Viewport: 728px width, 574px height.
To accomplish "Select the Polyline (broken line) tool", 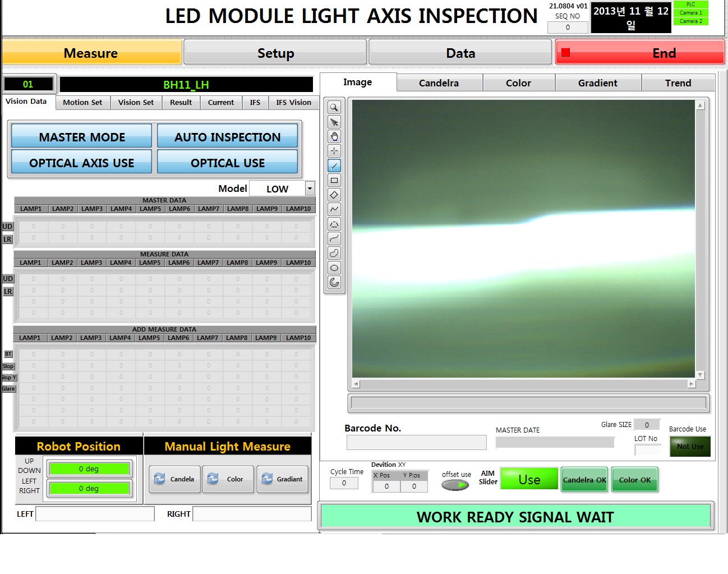I will pos(334,210).
